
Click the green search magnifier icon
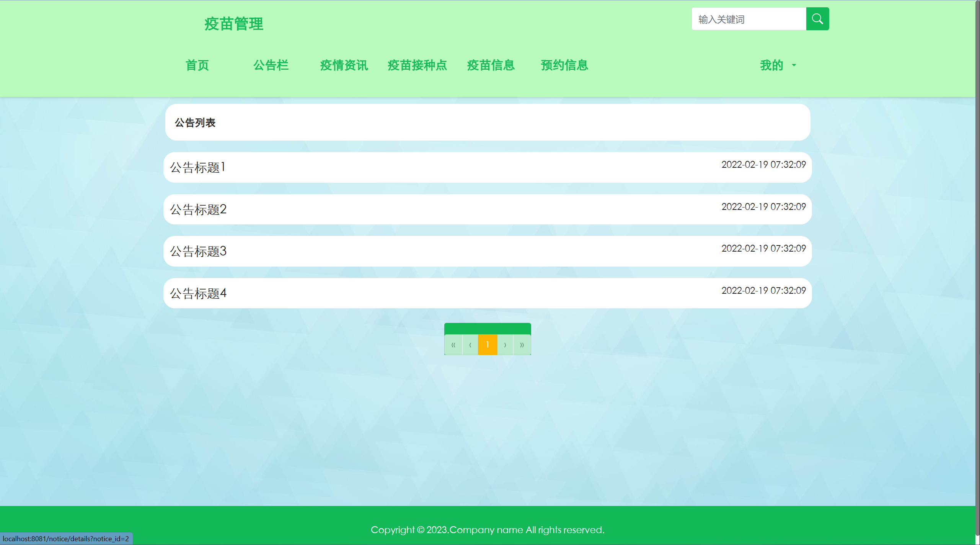[x=817, y=19]
